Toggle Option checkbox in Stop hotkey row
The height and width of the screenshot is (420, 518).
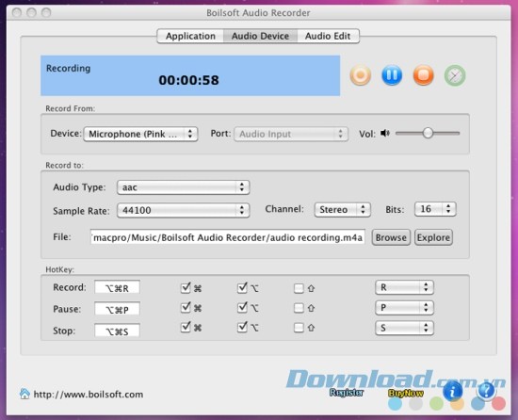click(242, 327)
